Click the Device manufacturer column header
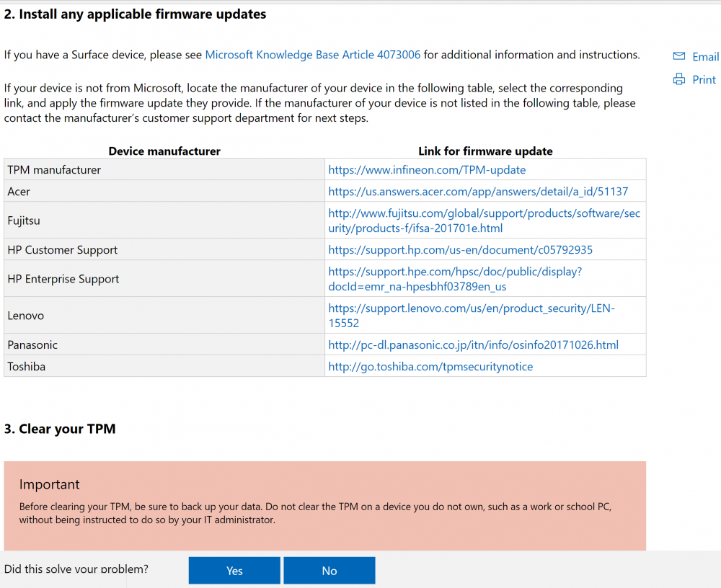This screenshot has width=721, height=588. (x=164, y=151)
